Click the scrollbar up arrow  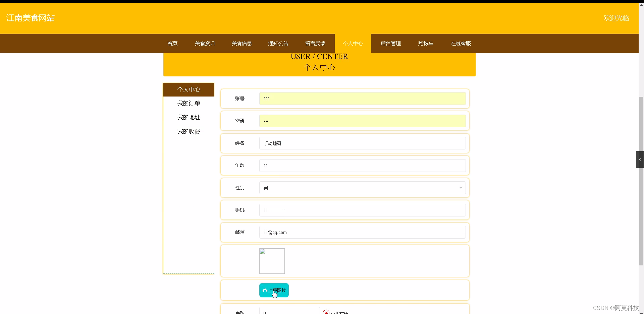(641, 5)
